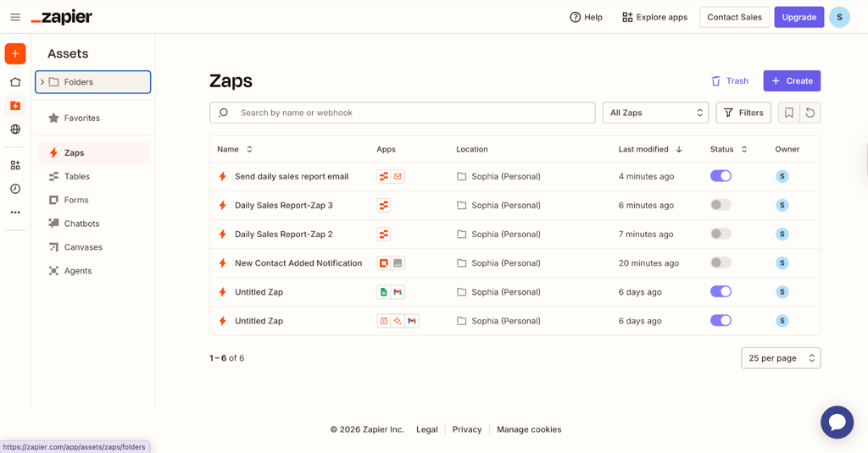Open New Contact Added Notification zap name
This screenshot has height=453, width=868.
click(x=298, y=263)
